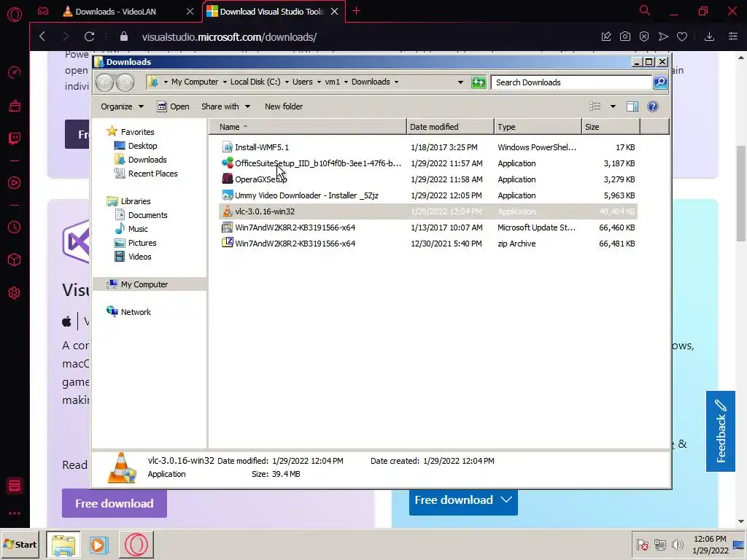Switch to Downloads - VideoLAN tab
Viewport: 747px width, 560px height.
point(116,12)
